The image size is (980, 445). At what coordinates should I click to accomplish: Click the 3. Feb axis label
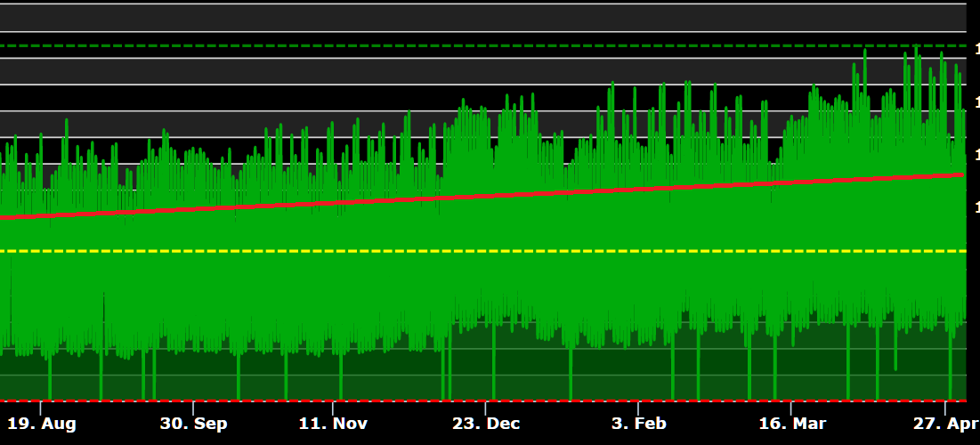pos(639,424)
